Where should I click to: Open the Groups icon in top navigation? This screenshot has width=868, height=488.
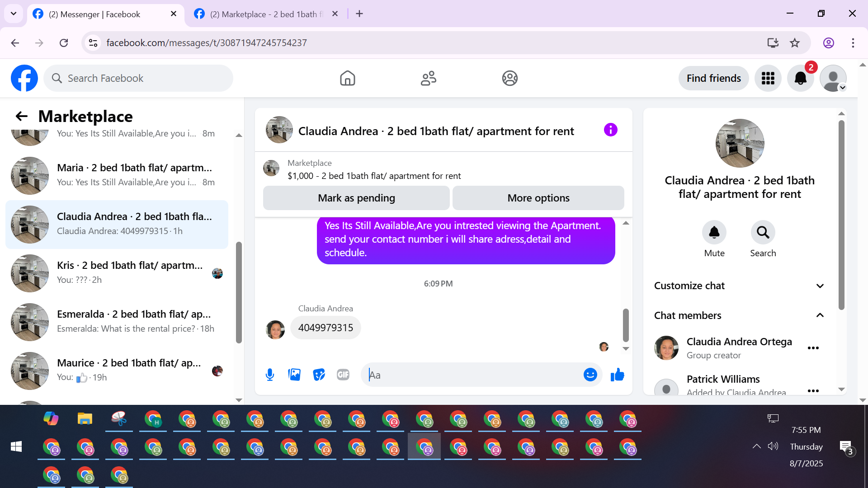[x=509, y=78]
